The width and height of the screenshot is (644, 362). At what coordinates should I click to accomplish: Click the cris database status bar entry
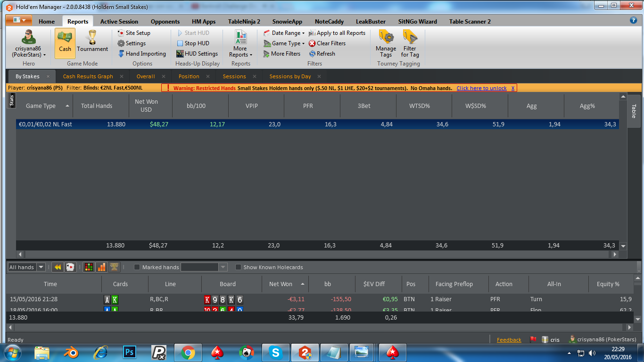click(551, 339)
